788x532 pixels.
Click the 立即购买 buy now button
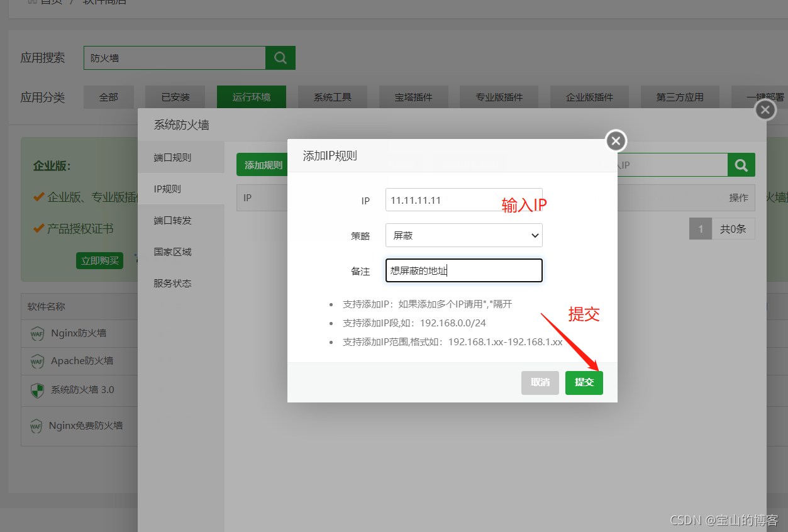tap(99, 260)
